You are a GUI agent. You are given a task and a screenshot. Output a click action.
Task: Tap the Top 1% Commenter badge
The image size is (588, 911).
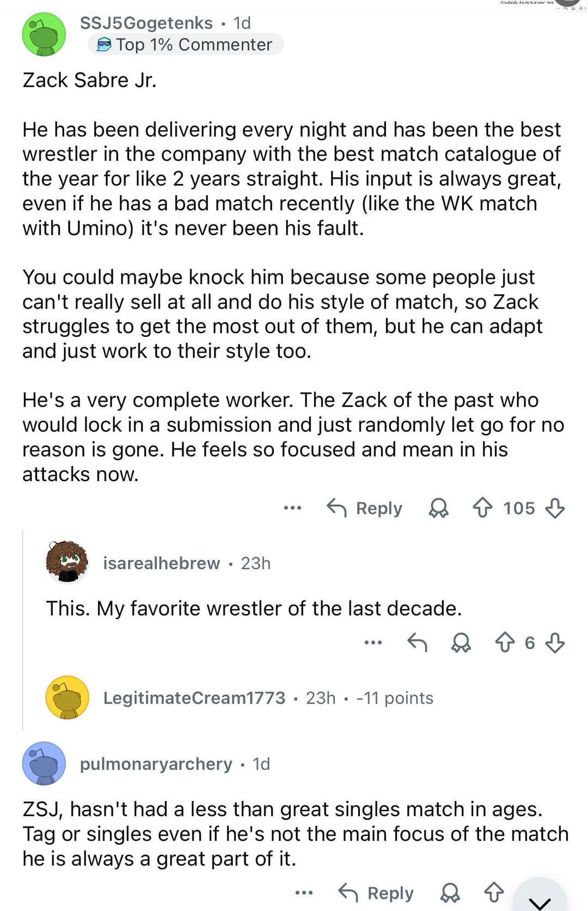click(186, 45)
